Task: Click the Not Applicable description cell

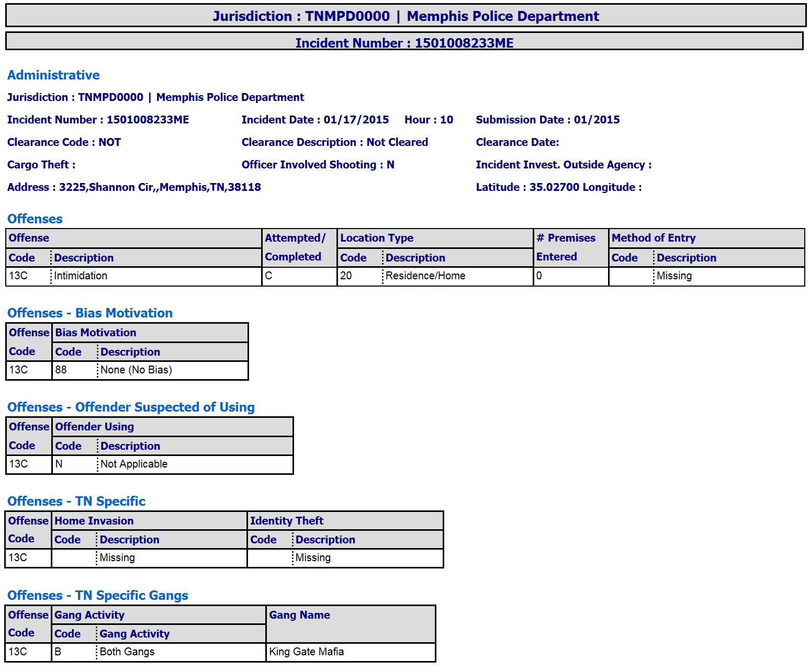Action: [x=195, y=464]
